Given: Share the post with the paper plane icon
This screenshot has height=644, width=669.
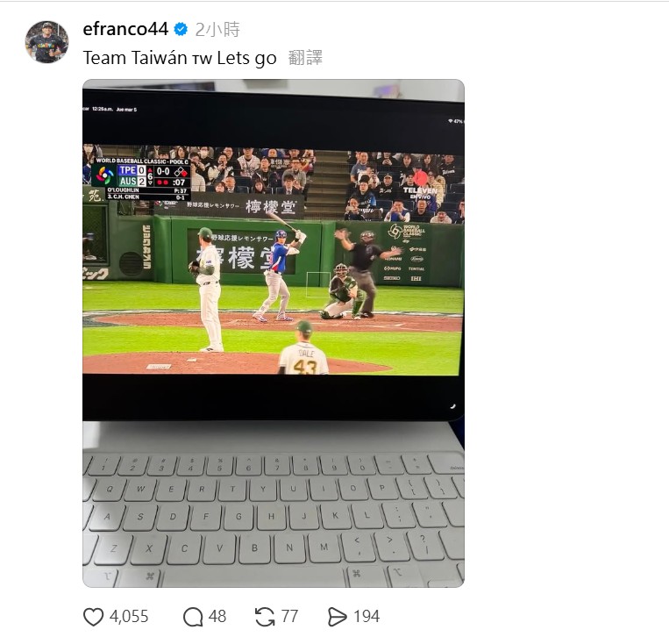Looking at the screenshot, I should tap(337, 617).
